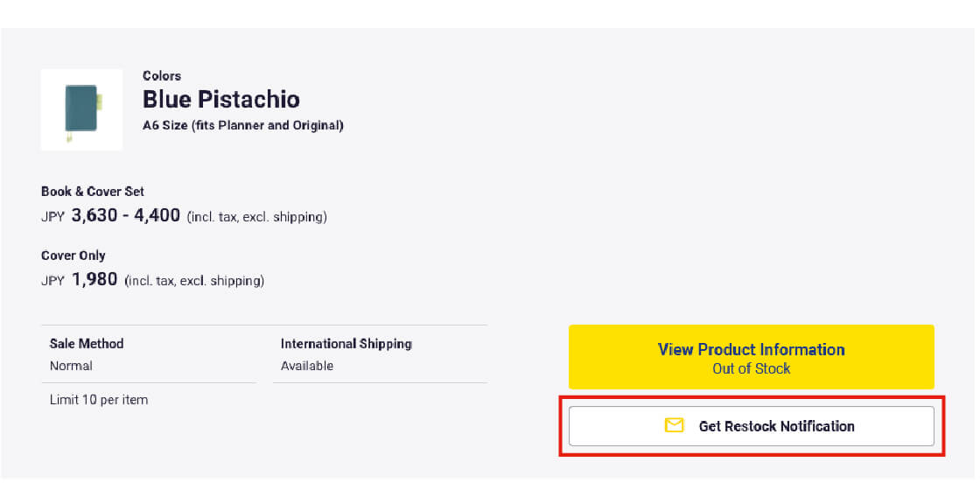Click the tax note beside cover price
The width and height of the screenshot is (980, 490).
pyautogui.click(x=194, y=281)
